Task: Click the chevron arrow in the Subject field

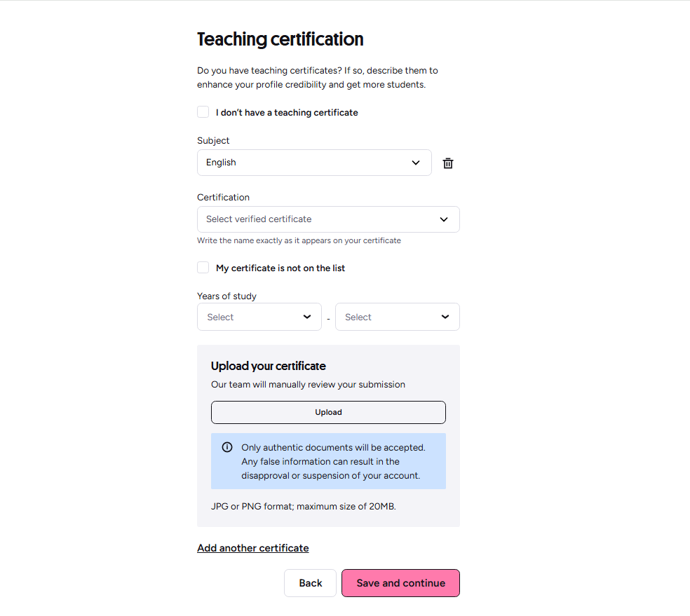Action: pyautogui.click(x=415, y=163)
